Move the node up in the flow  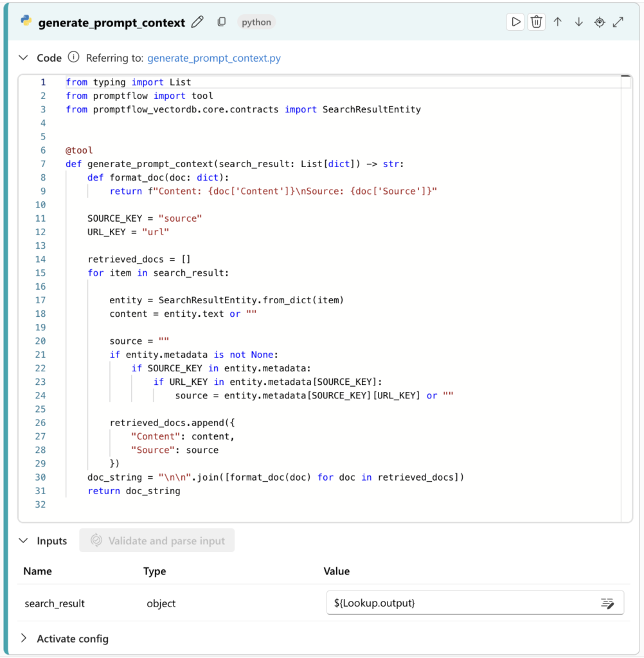[x=557, y=21]
